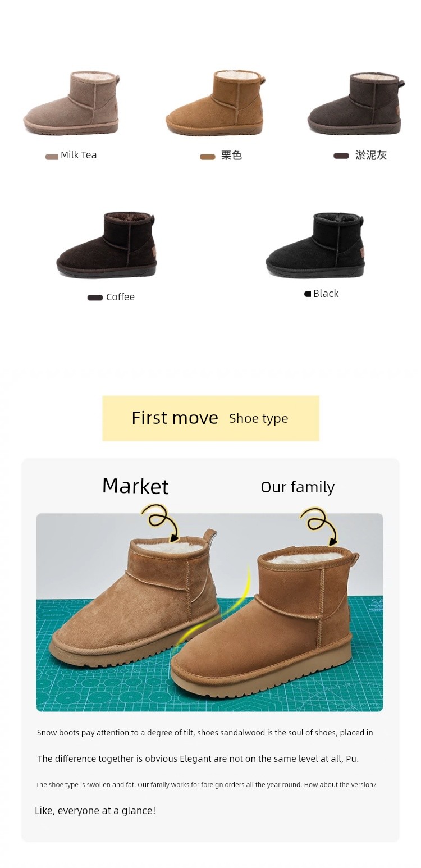Viewport: 421px width, 868px height.
Task: Click the Our family heading
Action: click(x=298, y=487)
